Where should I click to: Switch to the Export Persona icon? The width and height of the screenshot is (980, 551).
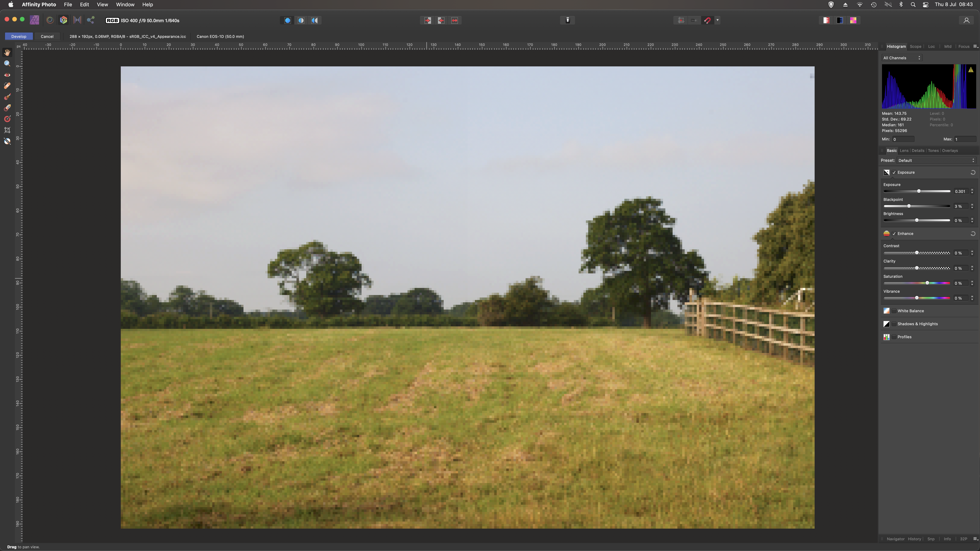[x=91, y=20]
